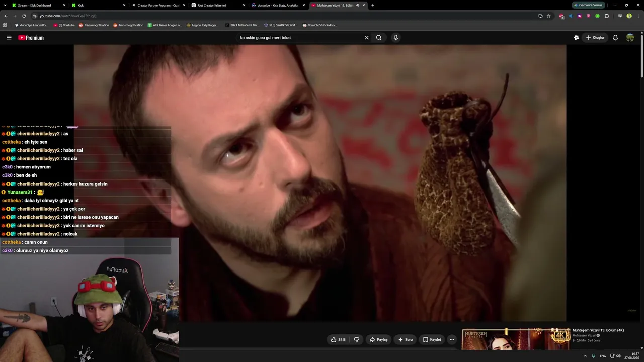
Task: Go to YouTube Premium home logo
Action: pyautogui.click(x=31, y=38)
